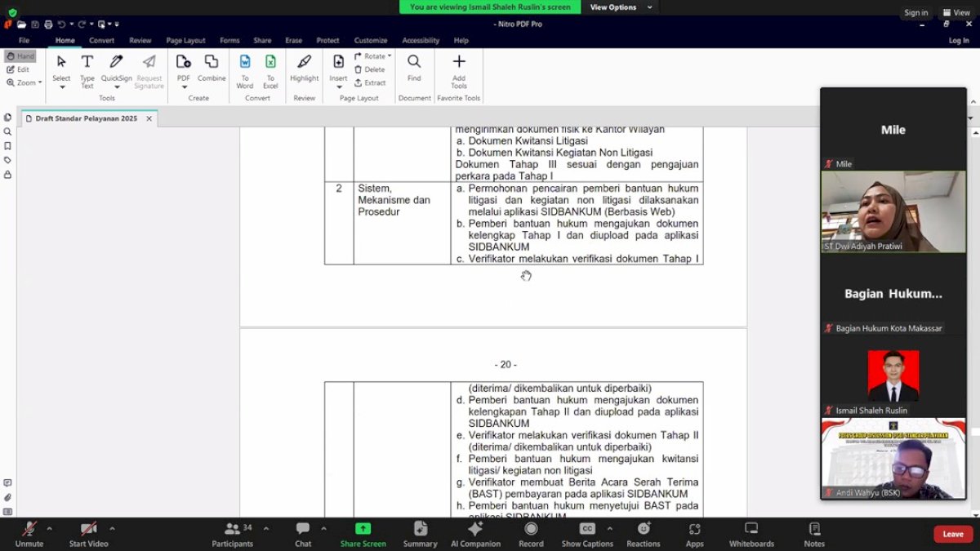Start Video in Zoom
The image size is (980, 551).
88,535
